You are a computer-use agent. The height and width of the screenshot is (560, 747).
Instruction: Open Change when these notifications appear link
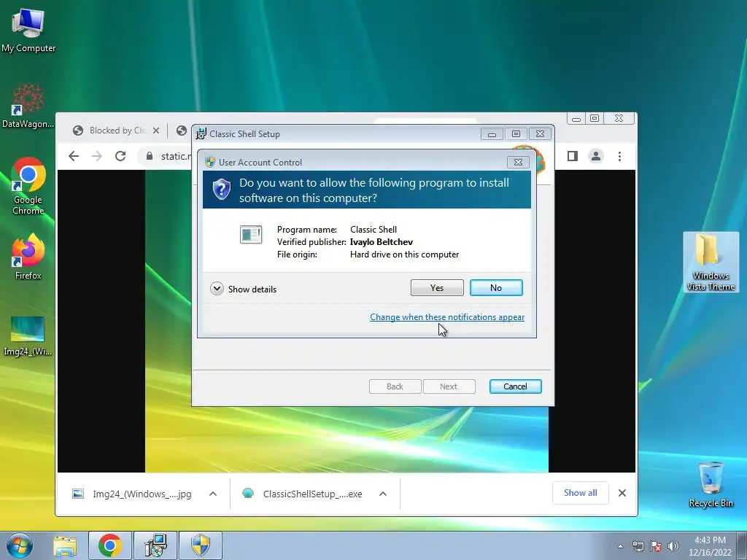tap(447, 317)
